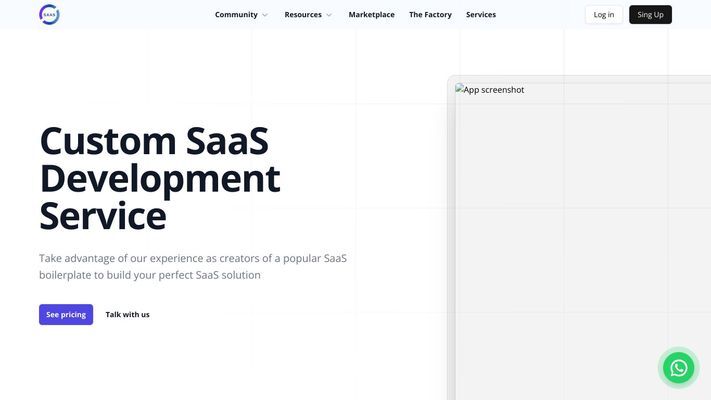Image resolution: width=711 pixels, height=400 pixels.
Task: Click the Sing Up button
Action: pyautogui.click(x=650, y=15)
